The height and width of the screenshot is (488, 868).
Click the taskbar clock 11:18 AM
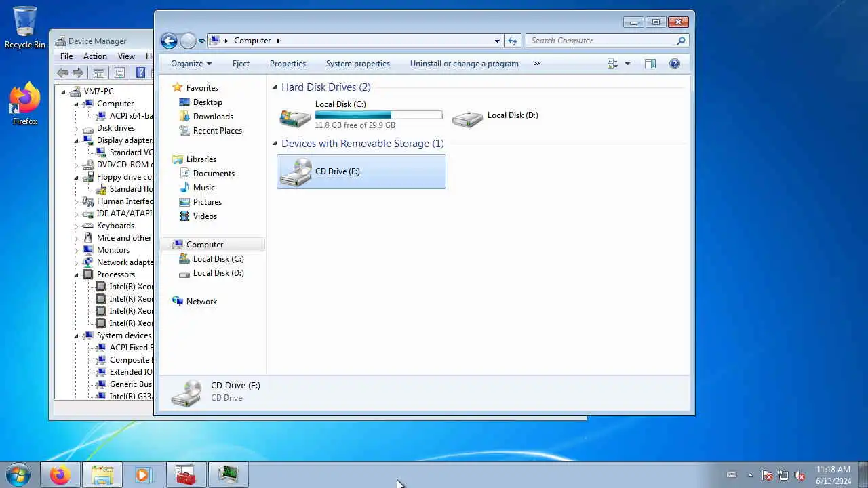833,470
